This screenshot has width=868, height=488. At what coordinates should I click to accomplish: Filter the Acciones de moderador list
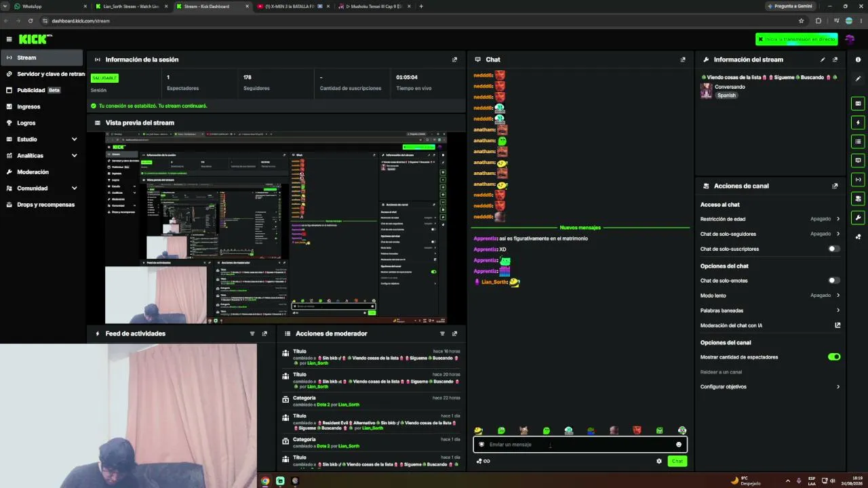pos(442,333)
